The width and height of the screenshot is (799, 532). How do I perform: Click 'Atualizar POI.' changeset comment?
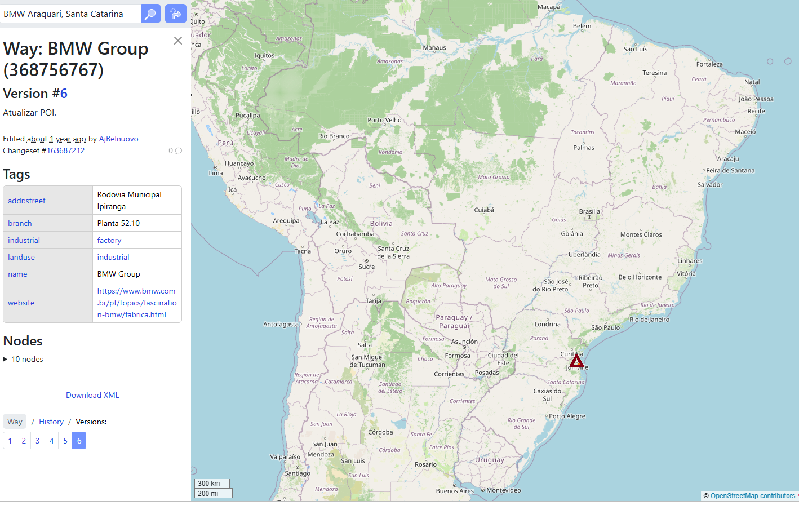click(x=29, y=113)
